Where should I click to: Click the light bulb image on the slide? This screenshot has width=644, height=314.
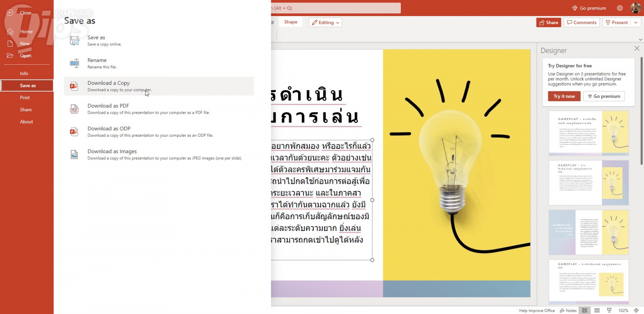coord(456,165)
